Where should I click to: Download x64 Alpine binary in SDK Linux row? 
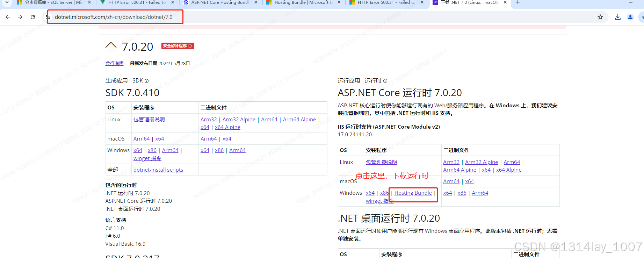pos(227,127)
